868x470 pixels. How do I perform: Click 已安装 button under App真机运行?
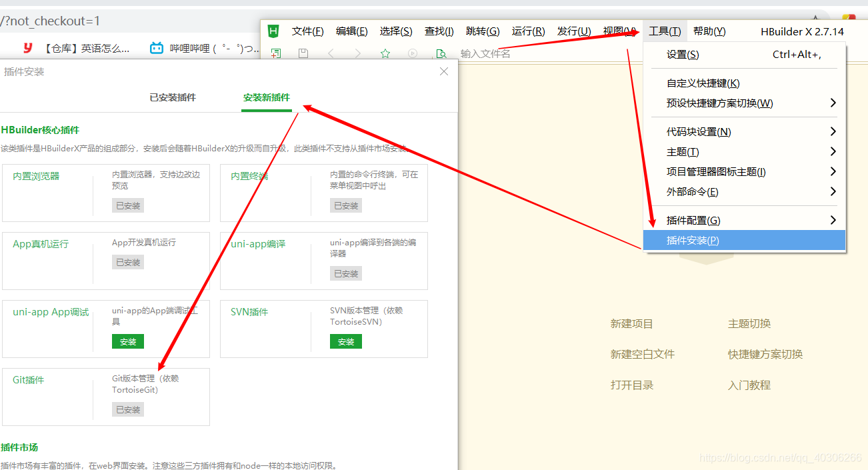pos(128,262)
